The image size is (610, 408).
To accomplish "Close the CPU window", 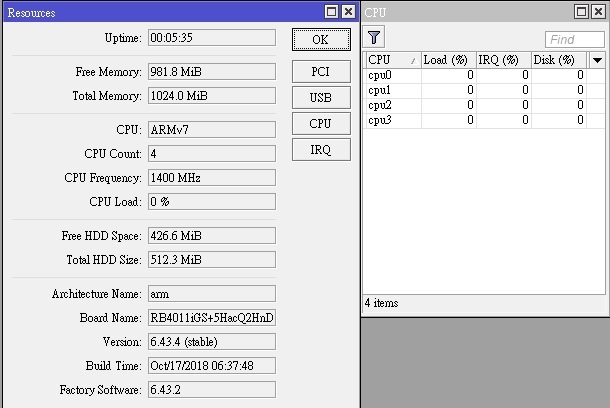I will point(598,12).
